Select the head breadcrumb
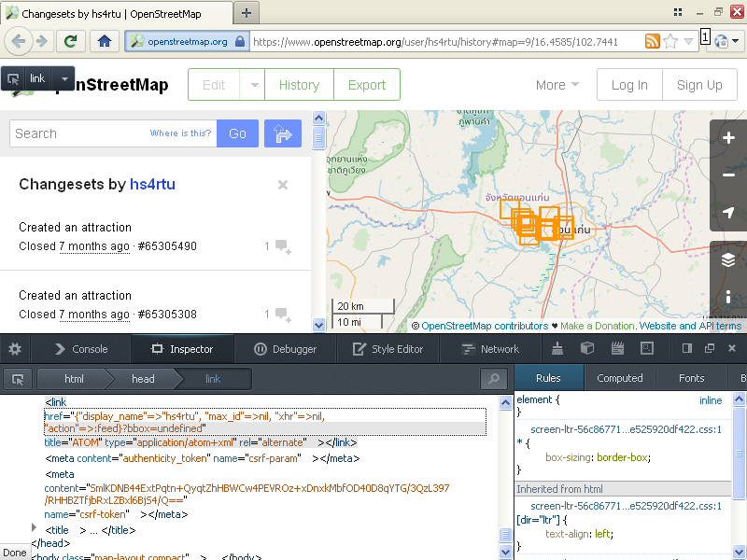The height and width of the screenshot is (560, 747). [x=143, y=379]
